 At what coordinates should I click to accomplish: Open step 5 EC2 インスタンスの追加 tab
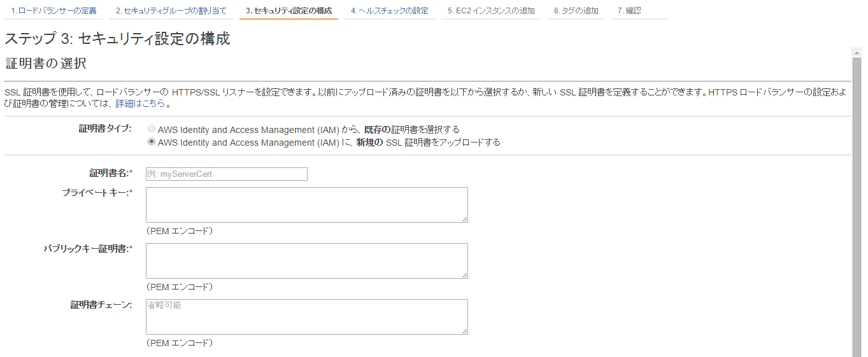(x=491, y=11)
